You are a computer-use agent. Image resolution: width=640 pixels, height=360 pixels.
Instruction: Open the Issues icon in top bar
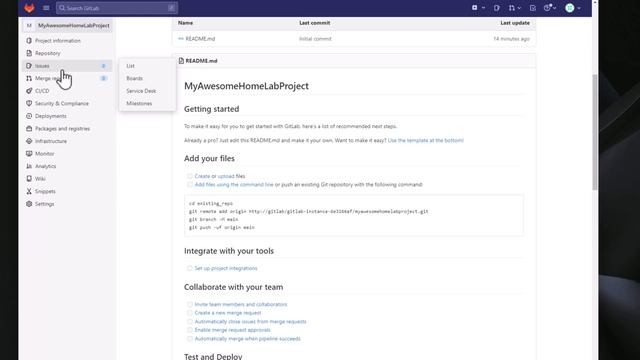(x=497, y=8)
